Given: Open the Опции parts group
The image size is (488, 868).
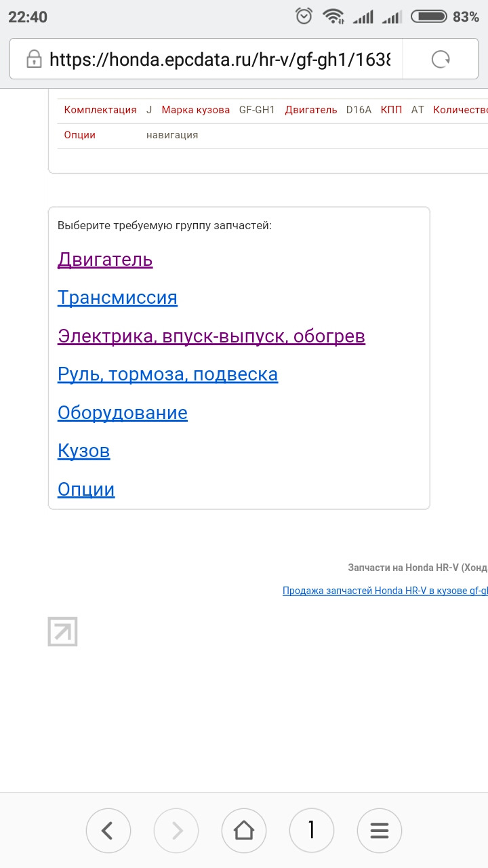Looking at the screenshot, I should [x=86, y=490].
